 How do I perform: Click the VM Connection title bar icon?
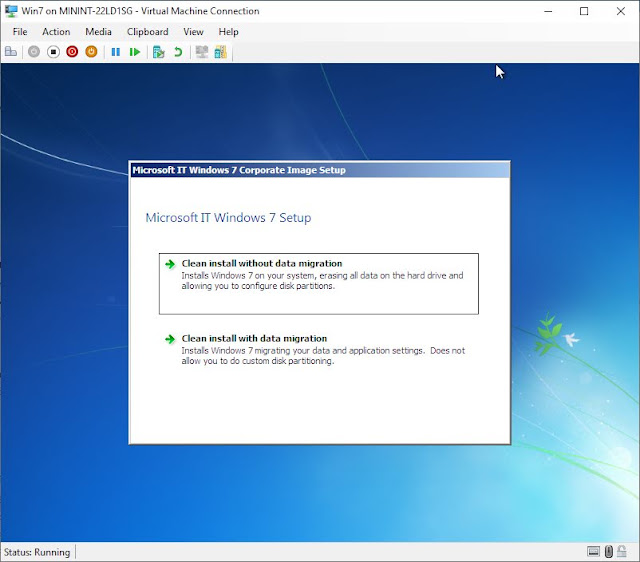pos(11,11)
